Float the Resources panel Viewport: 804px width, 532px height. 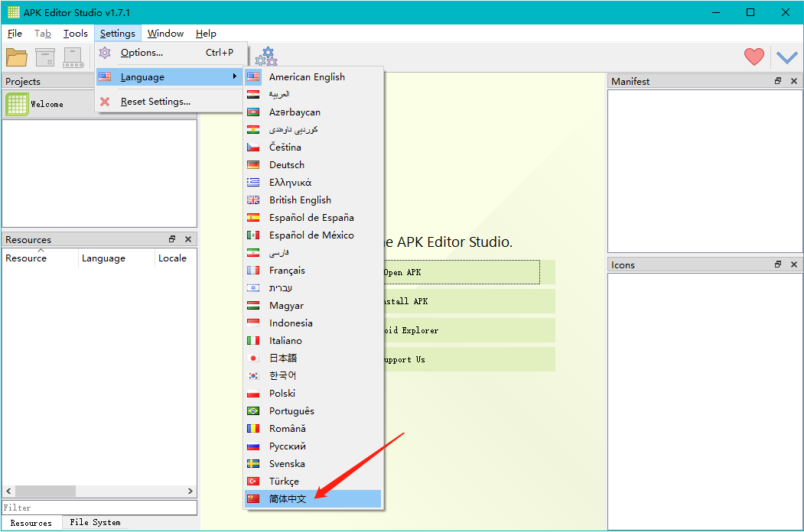click(x=172, y=239)
